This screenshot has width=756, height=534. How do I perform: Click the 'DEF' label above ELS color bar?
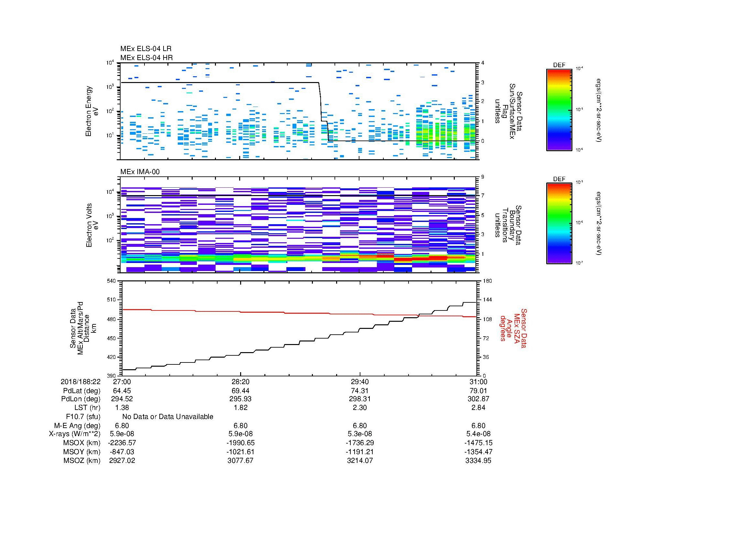[x=559, y=65]
